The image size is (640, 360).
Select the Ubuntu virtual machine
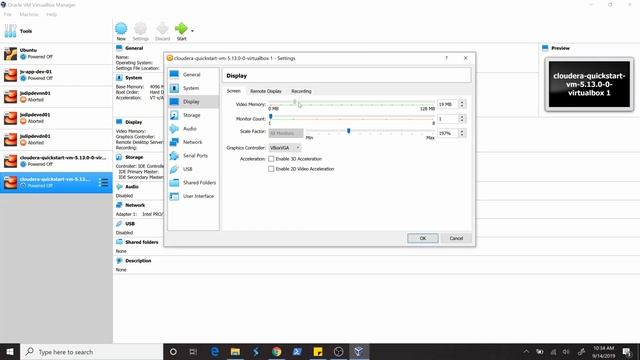click(x=56, y=53)
